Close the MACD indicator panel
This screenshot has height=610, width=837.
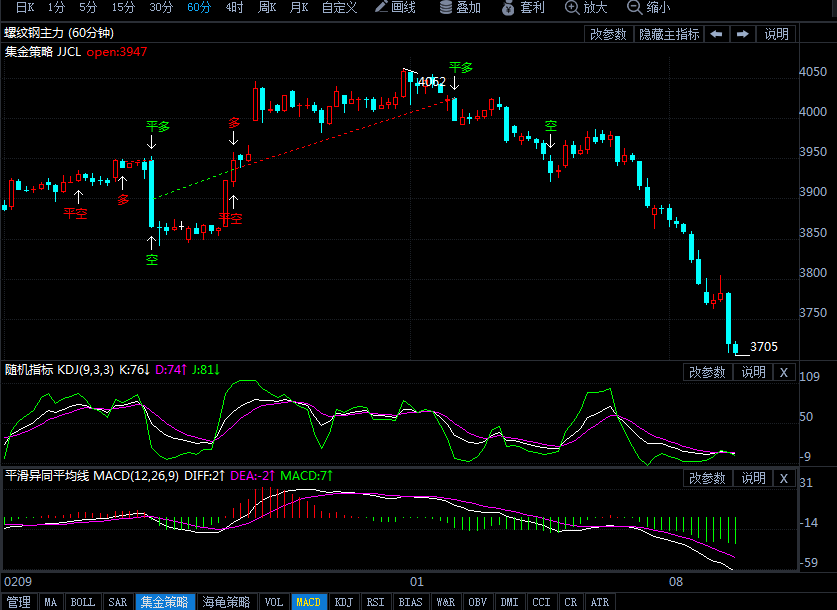click(784, 478)
